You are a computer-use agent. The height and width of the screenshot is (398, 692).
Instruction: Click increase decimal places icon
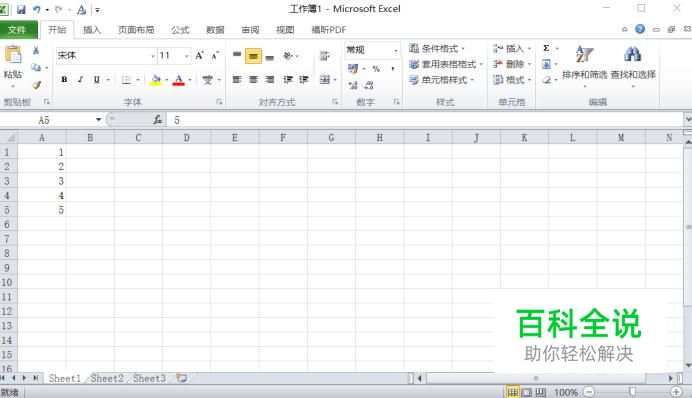[353, 85]
